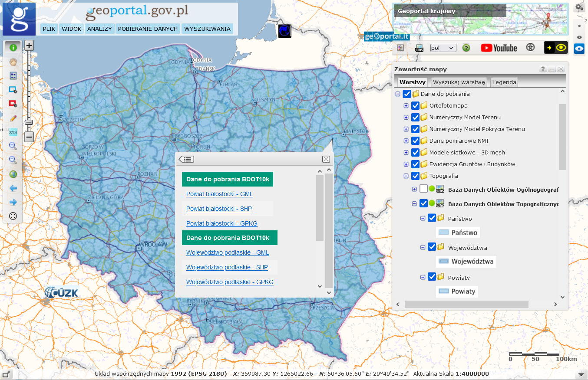The image size is (588, 380).
Task: Toggle the Województwa layer checkbox
Action: [432, 247]
